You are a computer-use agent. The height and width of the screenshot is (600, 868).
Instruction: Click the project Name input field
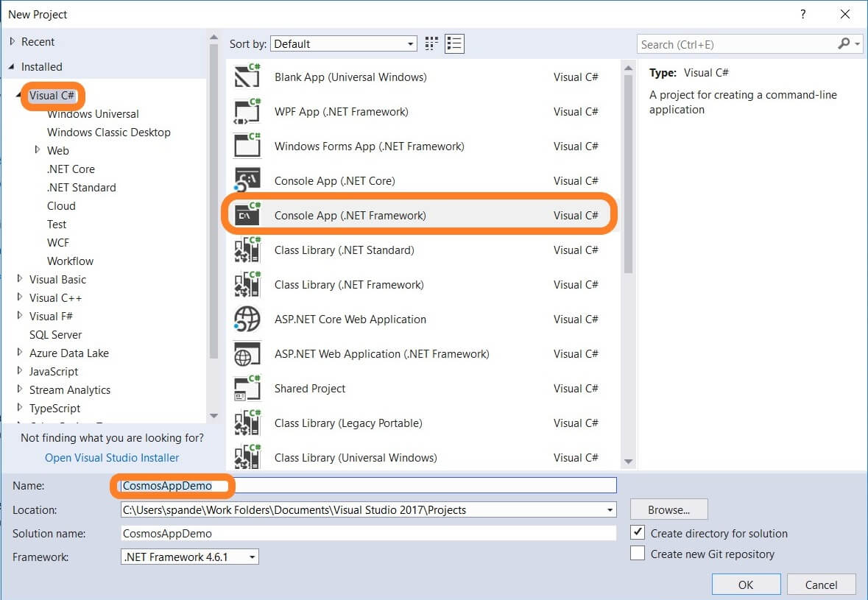coord(368,485)
